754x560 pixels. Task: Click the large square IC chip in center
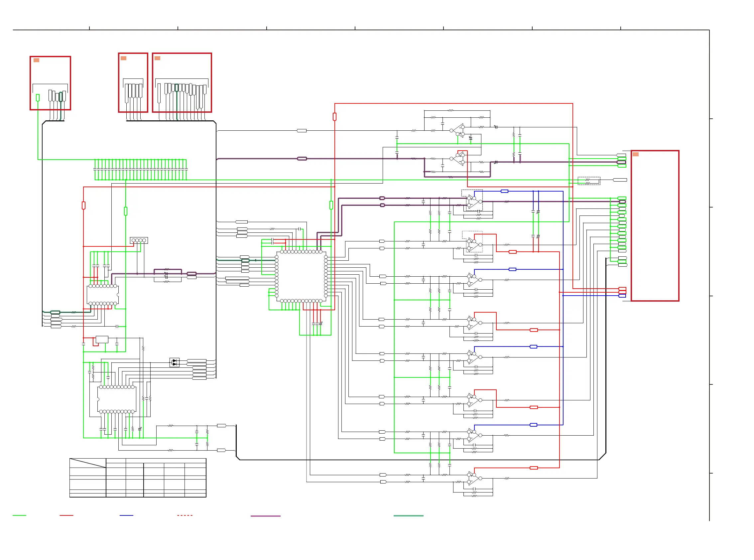pyautogui.click(x=301, y=277)
